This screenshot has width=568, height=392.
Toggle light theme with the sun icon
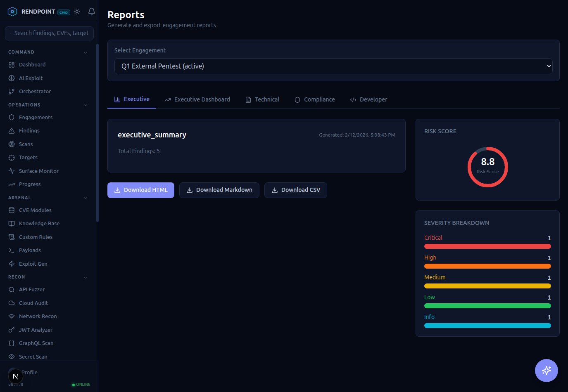pyautogui.click(x=77, y=12)
